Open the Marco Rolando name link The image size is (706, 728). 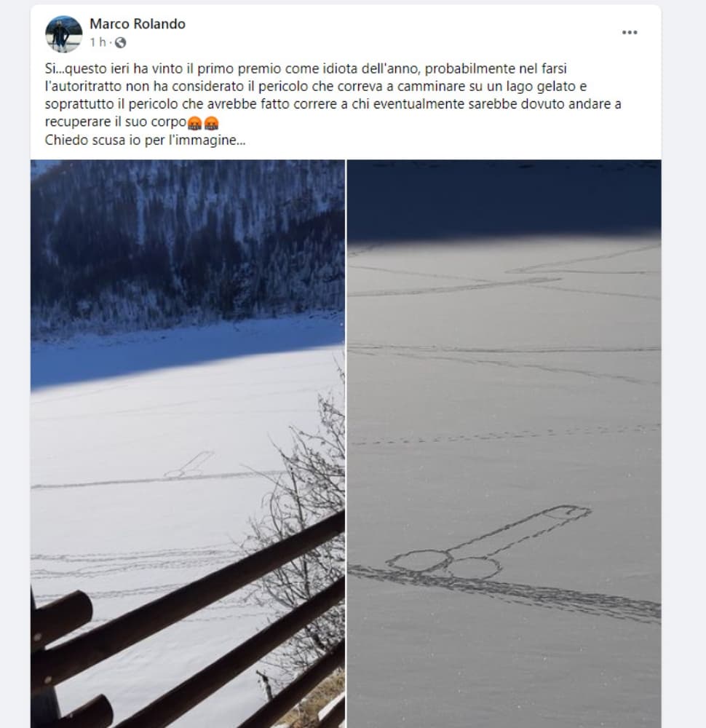point(138,24)
